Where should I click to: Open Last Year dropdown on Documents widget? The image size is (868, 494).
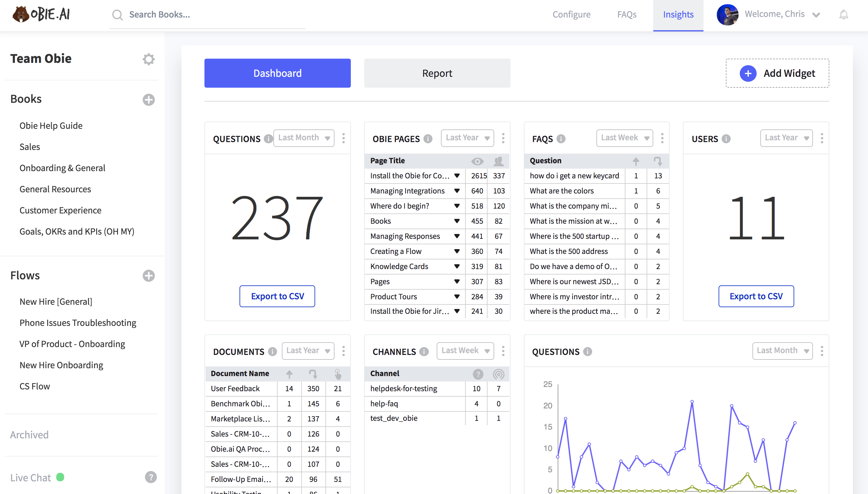(308, 350)
